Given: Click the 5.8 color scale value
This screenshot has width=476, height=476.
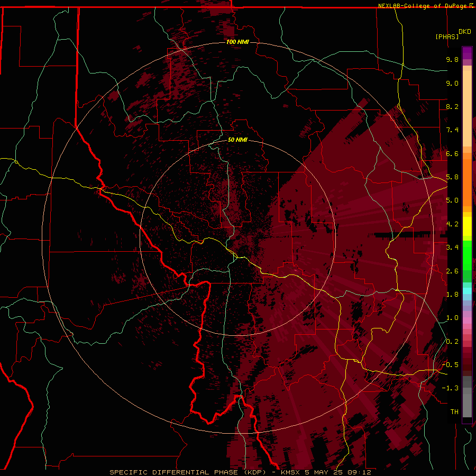Looking at the screenshot, I should click(452, 177).
